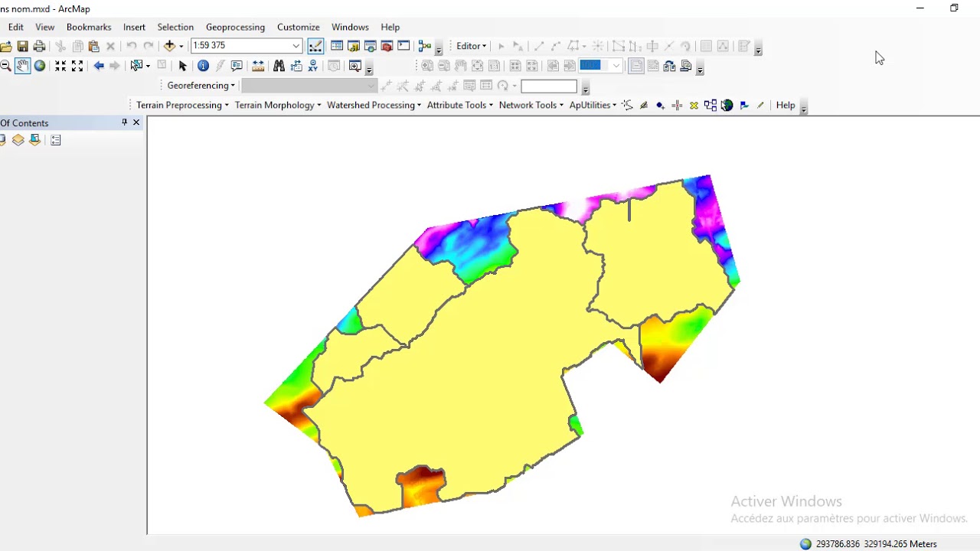
Task: Open the Geoprocessing menu
Action: [235, 27]
